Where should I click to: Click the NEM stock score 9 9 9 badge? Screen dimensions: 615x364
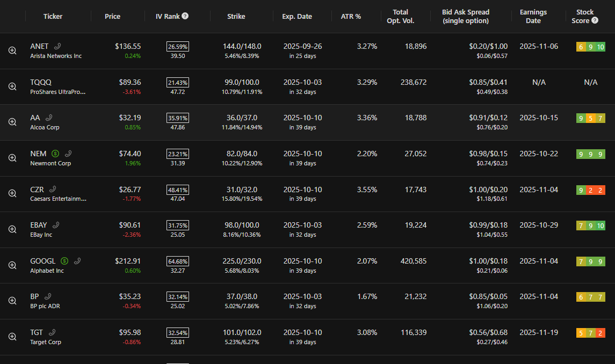(591, 155)
